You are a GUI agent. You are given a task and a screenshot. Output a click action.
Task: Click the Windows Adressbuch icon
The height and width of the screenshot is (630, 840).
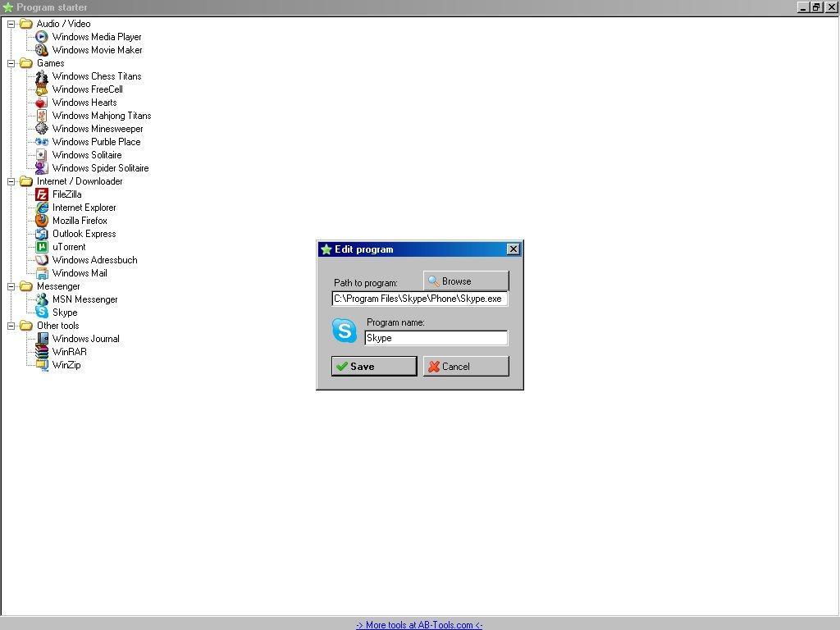tap(42, 260)
